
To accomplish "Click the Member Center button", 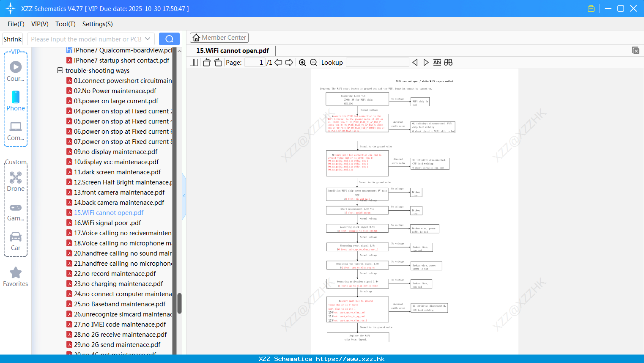I will 219,38.
